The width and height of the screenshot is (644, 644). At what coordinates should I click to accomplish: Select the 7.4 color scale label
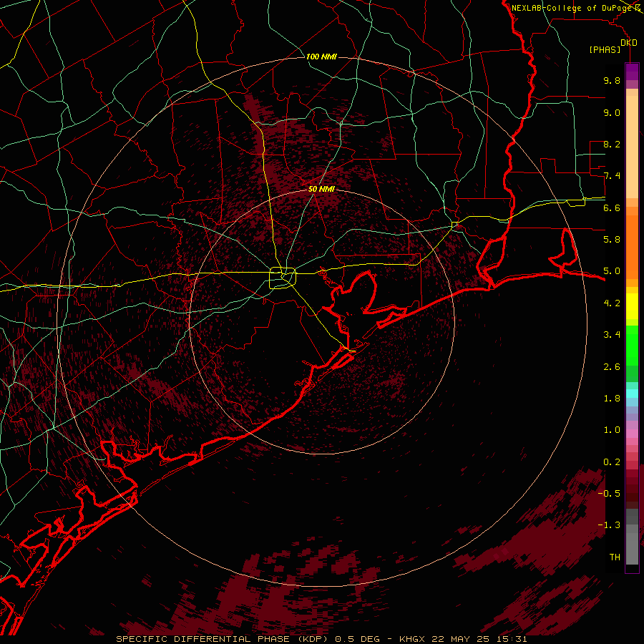tap(612, 176)
